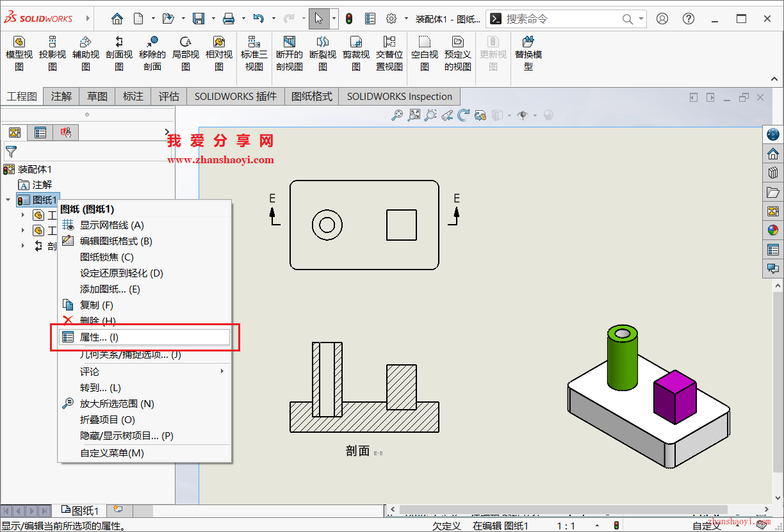Viewport: 784px width, 532px height.
Task: Open the search box dropdown arrow
Action: point(641,19)
